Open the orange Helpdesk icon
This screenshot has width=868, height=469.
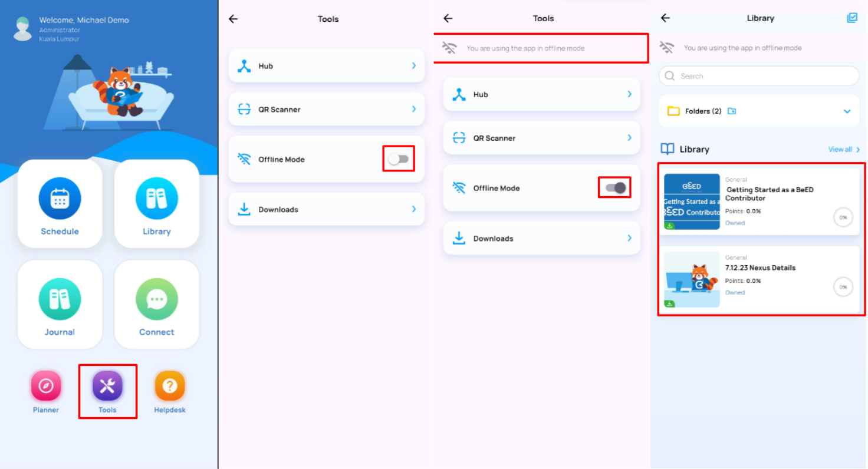[170, 387]
